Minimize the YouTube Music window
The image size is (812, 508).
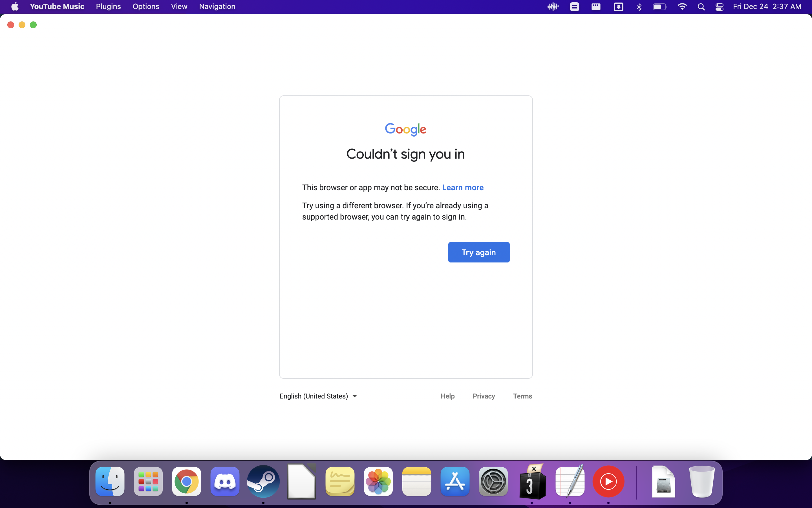tap(22, 25)
